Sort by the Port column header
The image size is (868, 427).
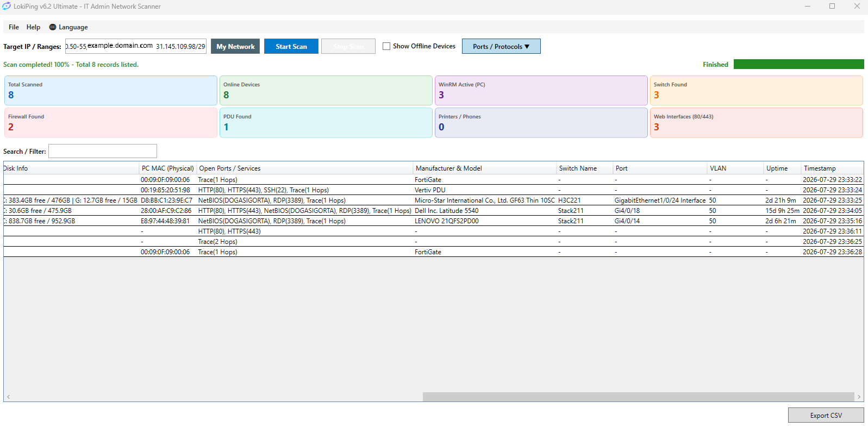pyautogui.click(x=660, y=168)
